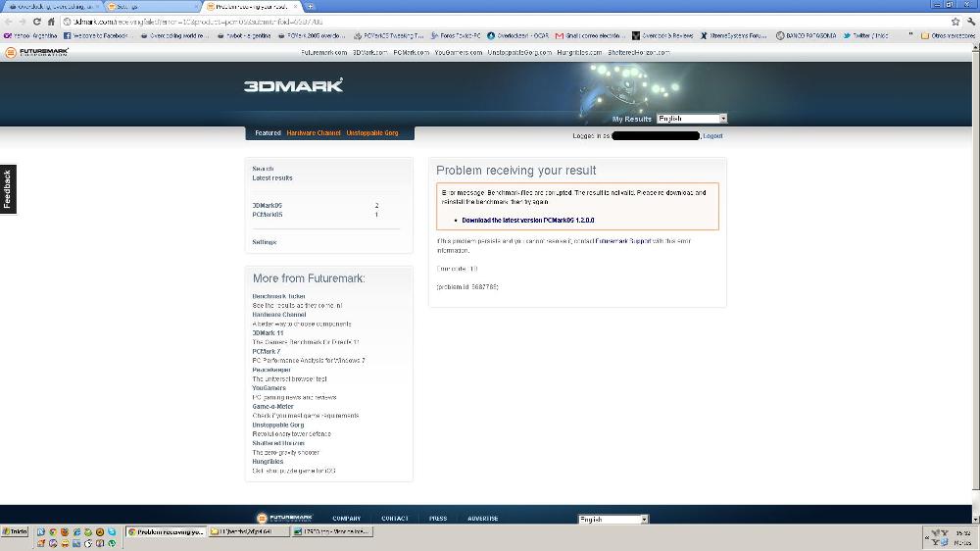
Task: Open the Feedback side tab
Action: tap(8, 189)
